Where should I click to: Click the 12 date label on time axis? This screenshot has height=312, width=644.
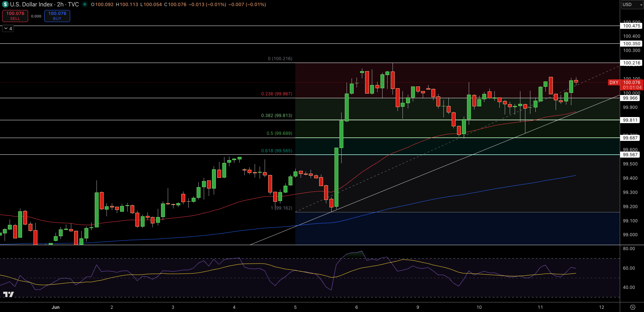click(x=602, y=307)
